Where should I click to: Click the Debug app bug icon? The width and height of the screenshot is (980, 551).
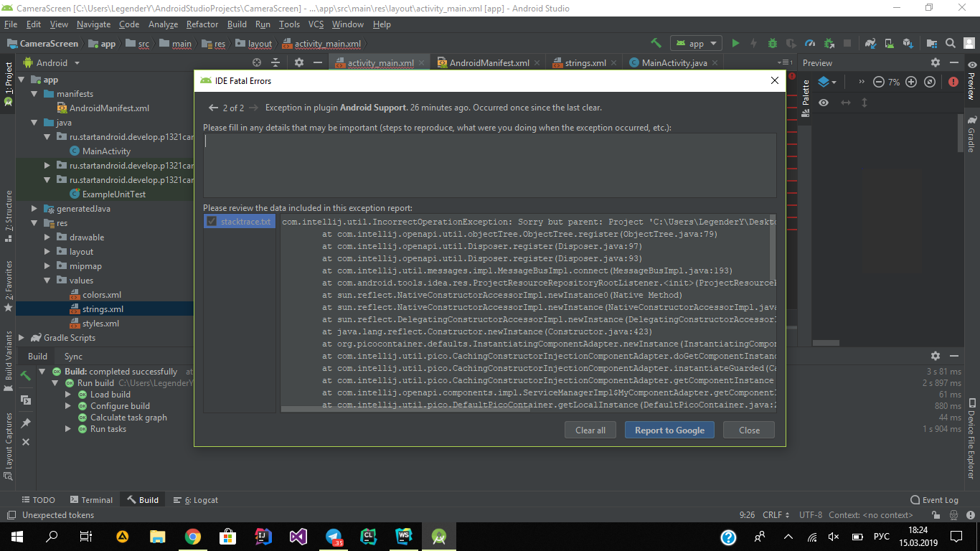pyautogui.click(x=773, y=43)
